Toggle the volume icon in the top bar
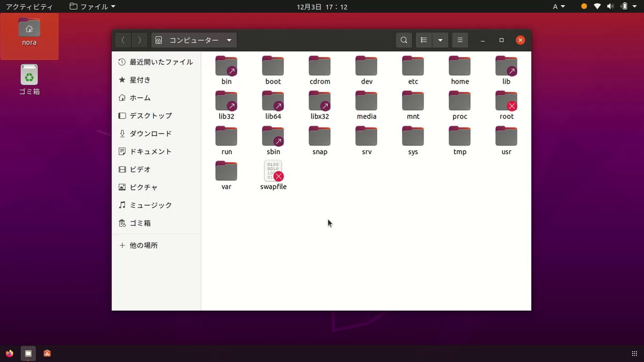Viewport: 644px width, 362px height. click(611, 6)
